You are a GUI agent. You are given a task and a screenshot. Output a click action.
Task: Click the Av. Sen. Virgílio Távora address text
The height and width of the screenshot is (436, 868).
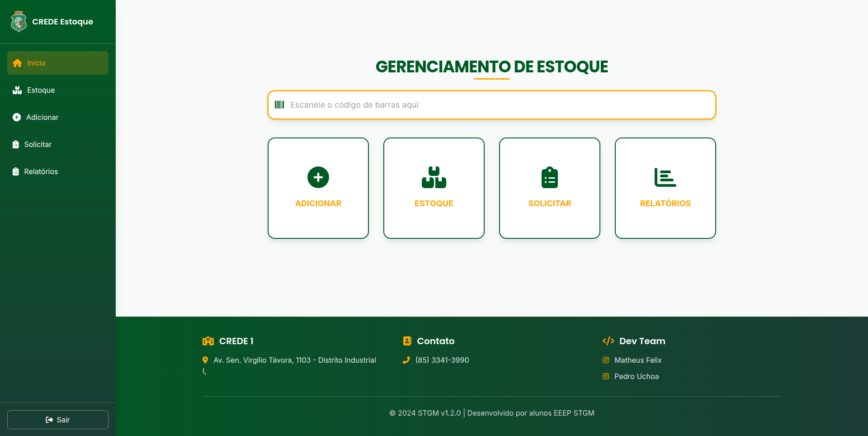pyautogui.click(x=289, y=365)
